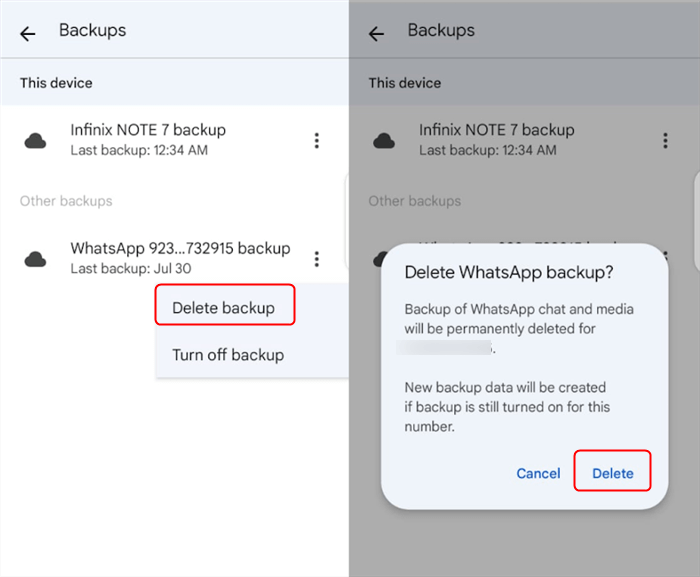Open Infinix NOTE 7 backup entry on undimmed screen
This screenshot has width=700, height=577.
pos(148,130)
